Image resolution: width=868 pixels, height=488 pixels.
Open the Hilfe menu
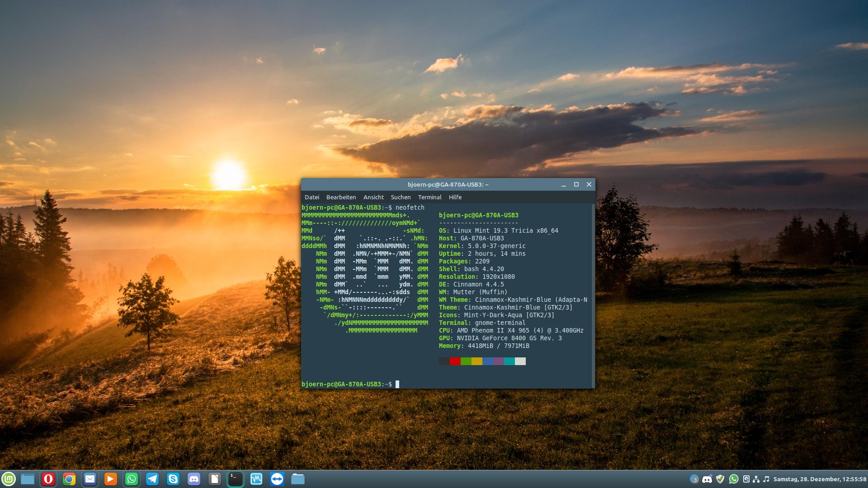[455, 197]
